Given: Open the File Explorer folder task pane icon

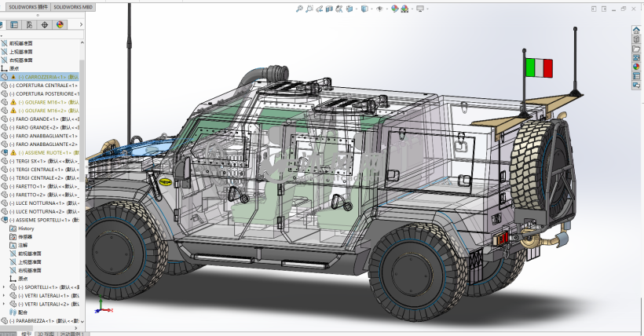Looking at the screenshot, I should tap(636, 49).
